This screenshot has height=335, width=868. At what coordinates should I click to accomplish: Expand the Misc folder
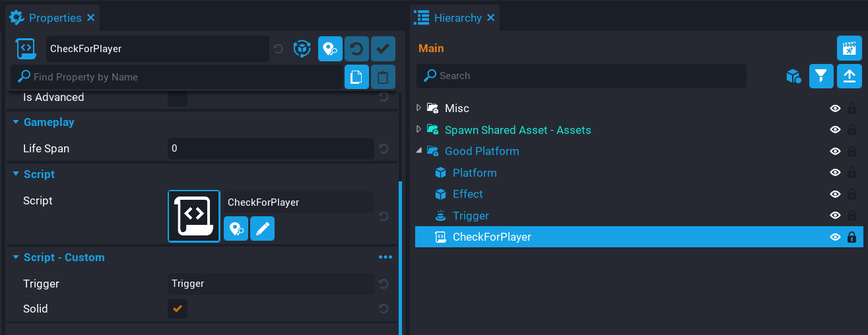click(x=419, y=107)
